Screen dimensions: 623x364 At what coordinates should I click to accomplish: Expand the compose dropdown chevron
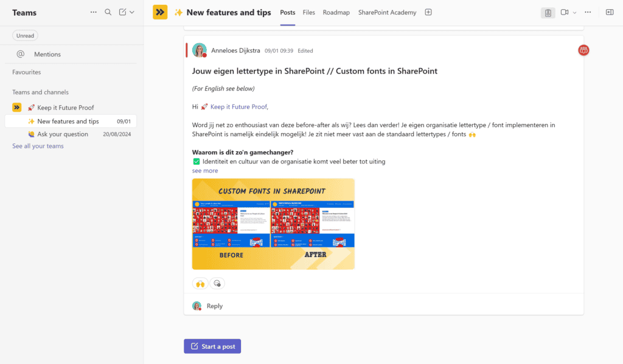[132, 12]
